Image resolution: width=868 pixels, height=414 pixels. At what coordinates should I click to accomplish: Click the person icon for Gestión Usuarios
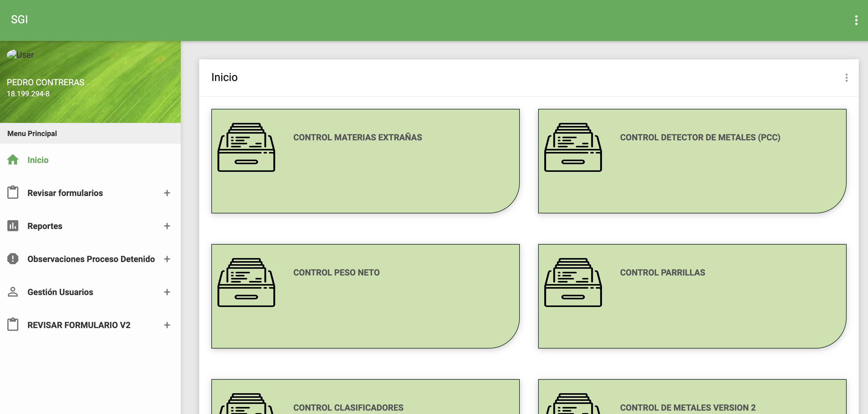coord(13,291)
